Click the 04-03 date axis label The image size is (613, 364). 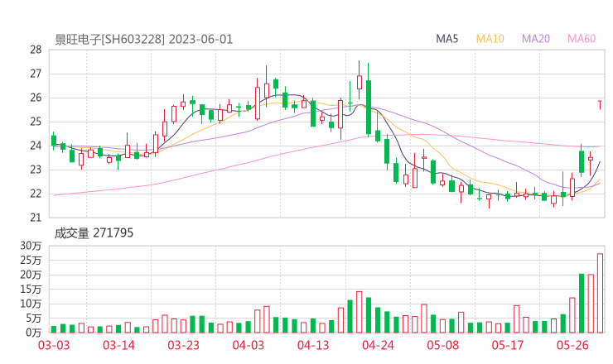[249, 345]
